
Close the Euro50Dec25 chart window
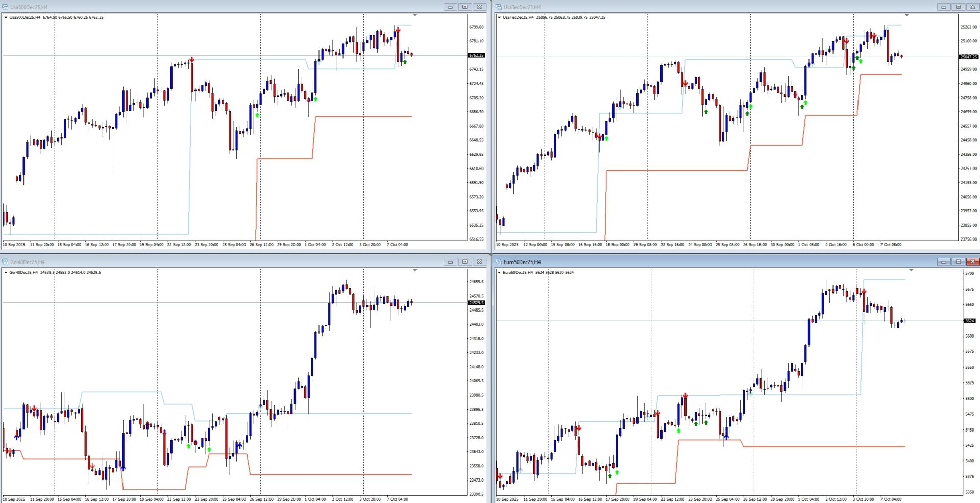pos(972,261)
